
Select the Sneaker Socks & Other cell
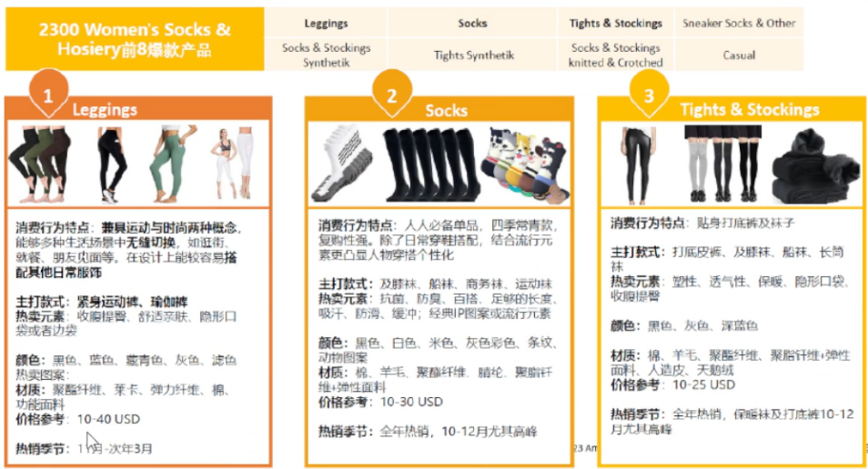point(739,24)
